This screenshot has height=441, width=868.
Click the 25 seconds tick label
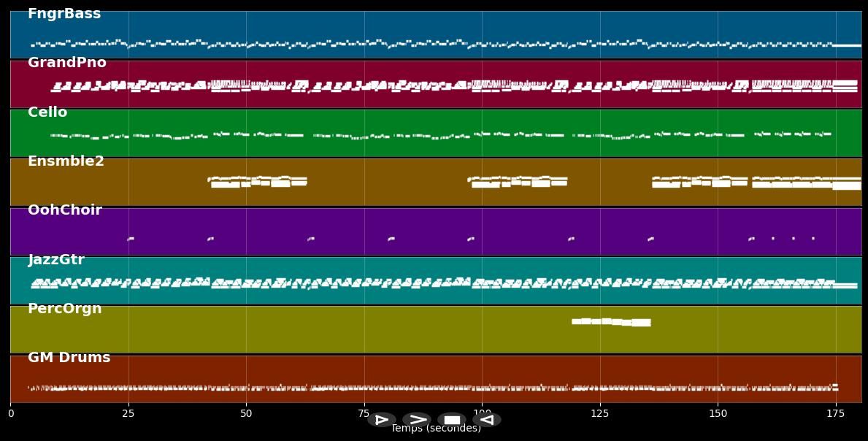(x=128, y=414)
